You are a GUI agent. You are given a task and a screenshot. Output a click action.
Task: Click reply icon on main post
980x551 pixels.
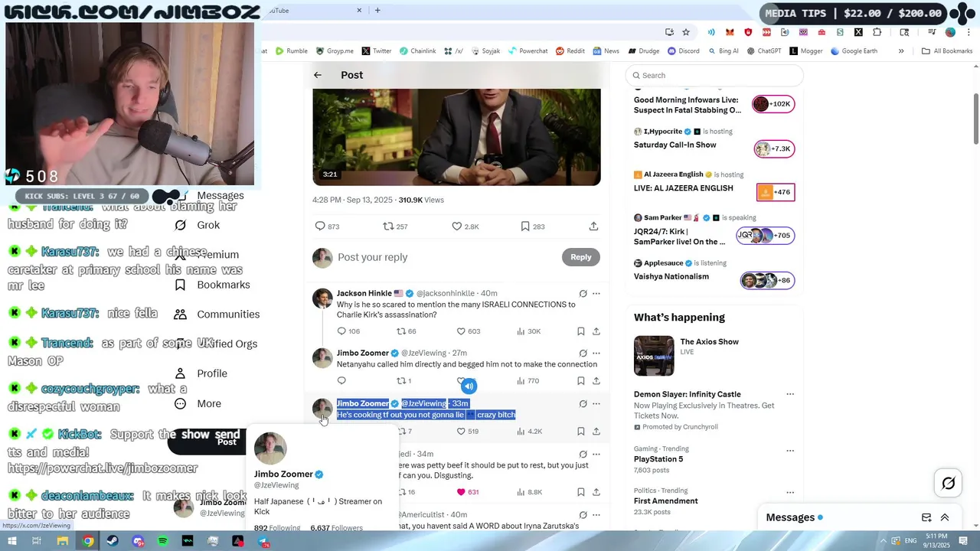click(x=320, y=227)
